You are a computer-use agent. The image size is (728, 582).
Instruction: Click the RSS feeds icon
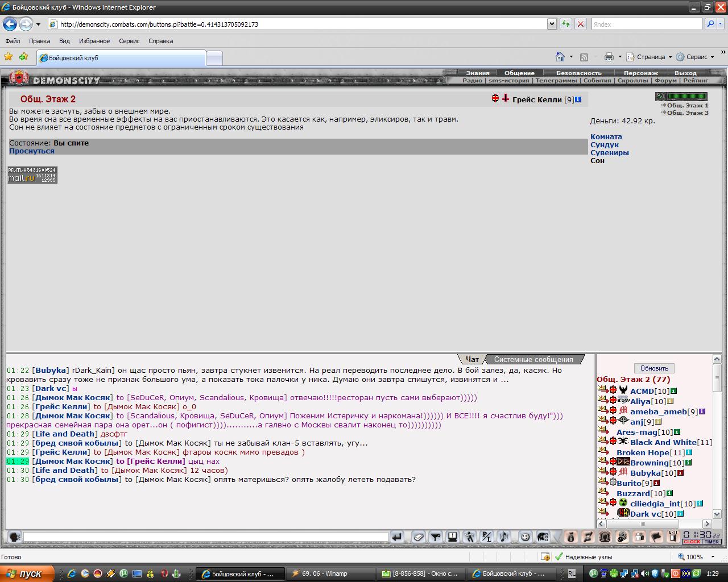point(584,57)
